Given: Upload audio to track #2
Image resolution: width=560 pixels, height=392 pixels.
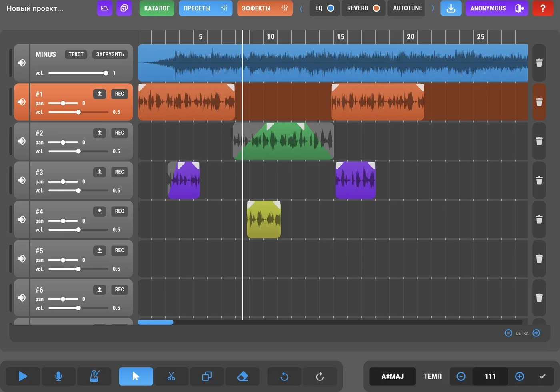Looking at the screenshot, I should [100, 133].
